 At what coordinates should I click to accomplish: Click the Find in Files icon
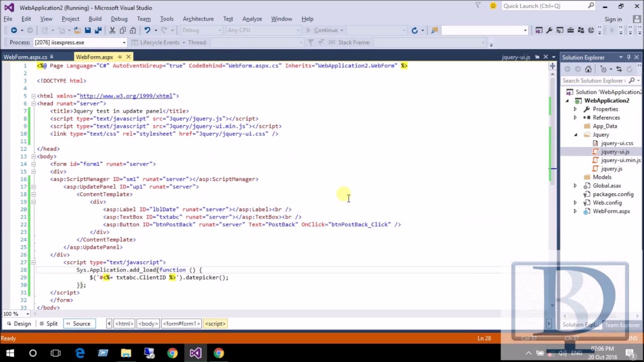click(x=435, y=30)
